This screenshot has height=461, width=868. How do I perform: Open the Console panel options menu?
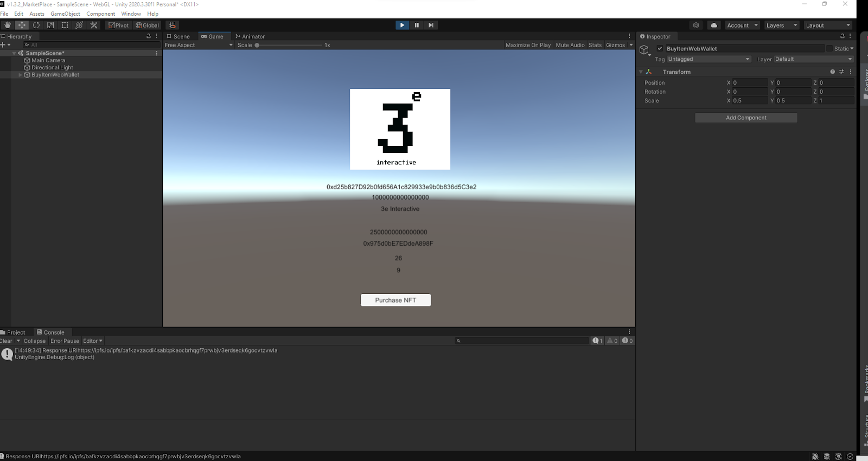629,332
